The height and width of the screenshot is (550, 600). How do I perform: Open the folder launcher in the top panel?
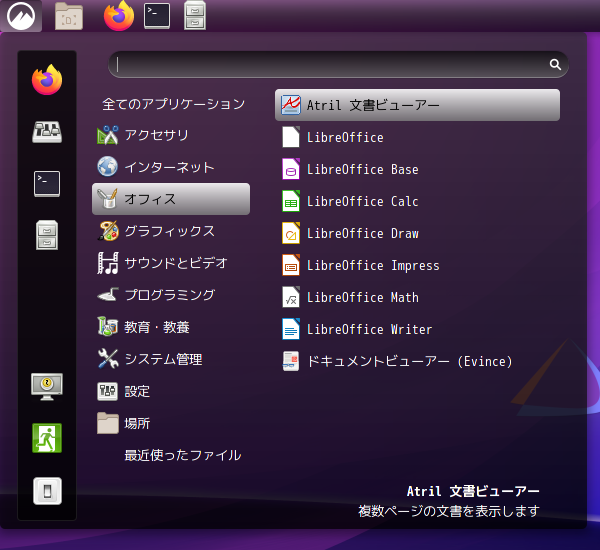69,16
